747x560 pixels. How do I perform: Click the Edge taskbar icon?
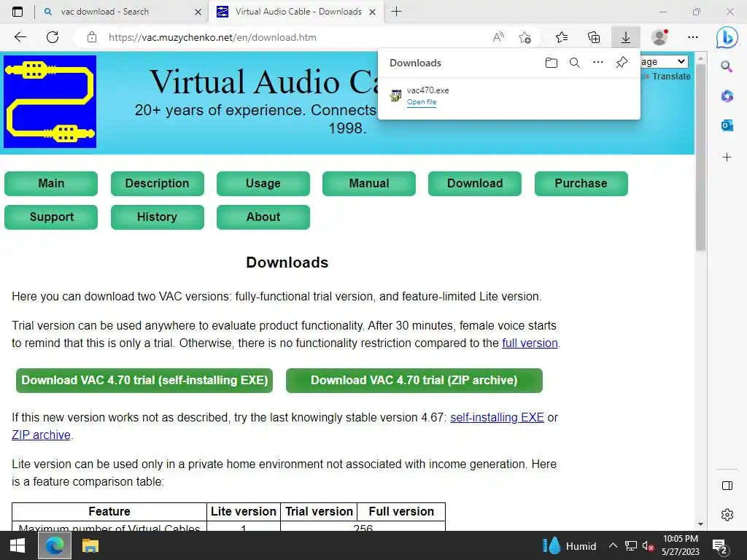(x=54, y=545)
